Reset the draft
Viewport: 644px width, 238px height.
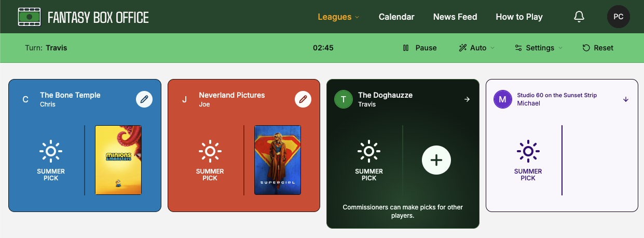(x=598, y=48)
